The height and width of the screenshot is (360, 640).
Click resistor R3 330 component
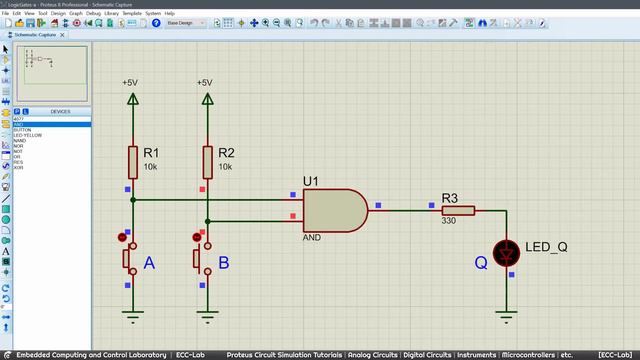click(x=458, y=211)
